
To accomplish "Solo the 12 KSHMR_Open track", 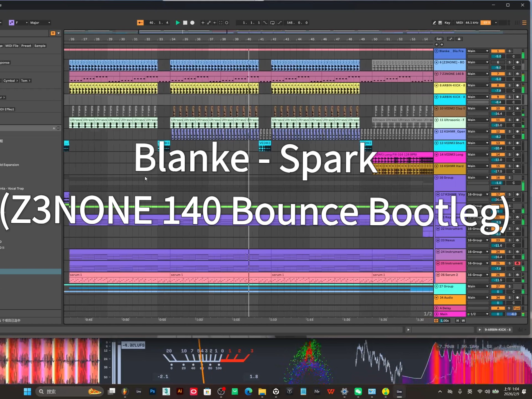I will click(510, 132).
